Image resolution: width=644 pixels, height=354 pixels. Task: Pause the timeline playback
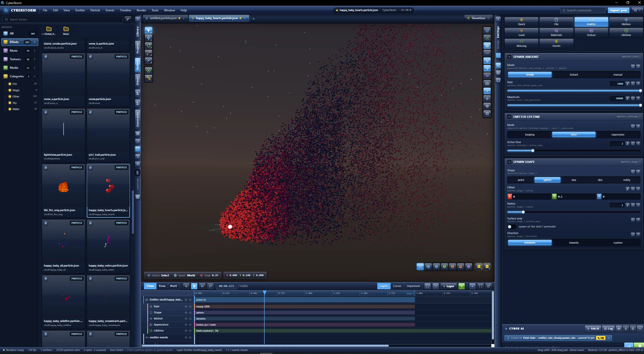pyautogui.click(x=194, y=286)
